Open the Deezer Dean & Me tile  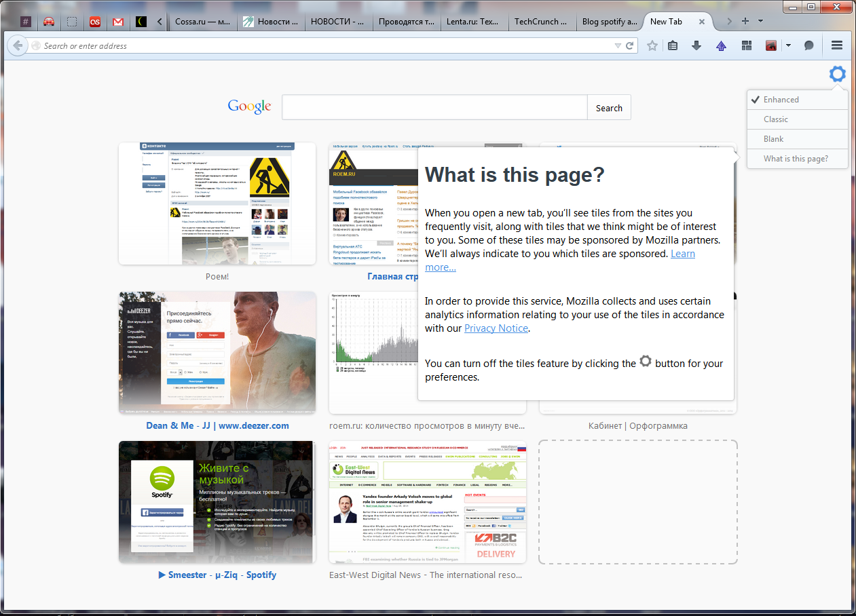217,353
